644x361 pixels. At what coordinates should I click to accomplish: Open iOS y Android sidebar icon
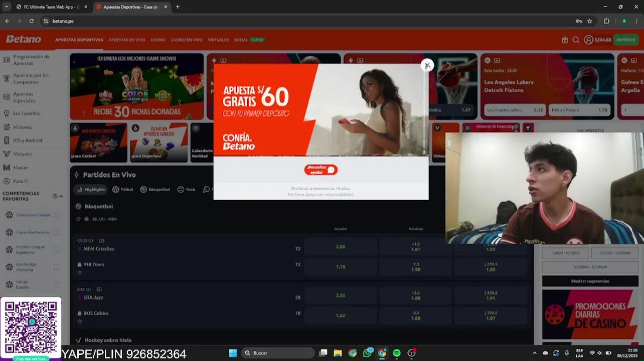coord(7,141)
